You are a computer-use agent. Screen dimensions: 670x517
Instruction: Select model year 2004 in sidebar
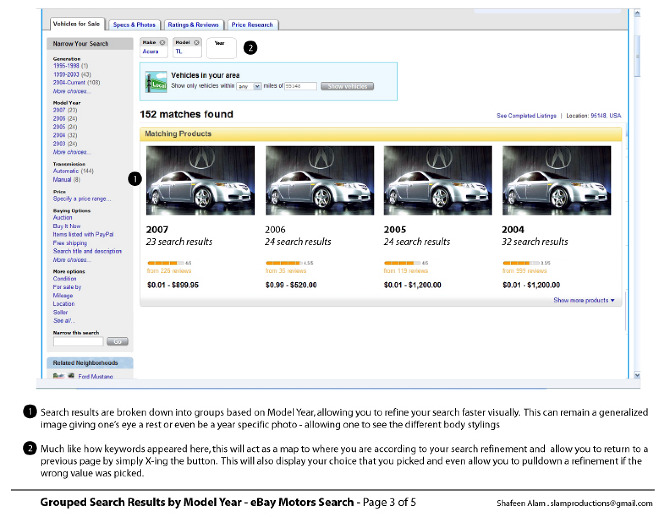pyautogui.click(x=59, y=135)
